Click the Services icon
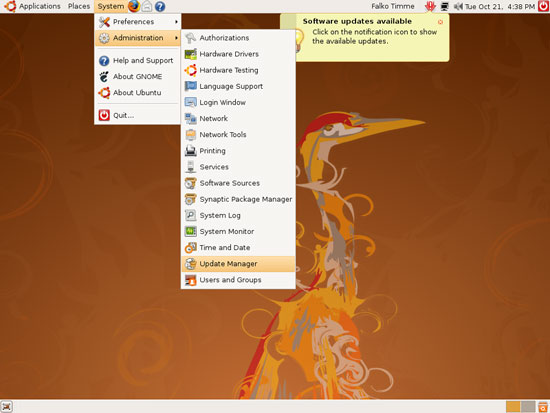The width and height of the screenshot is (550, 413). (190, 167)
